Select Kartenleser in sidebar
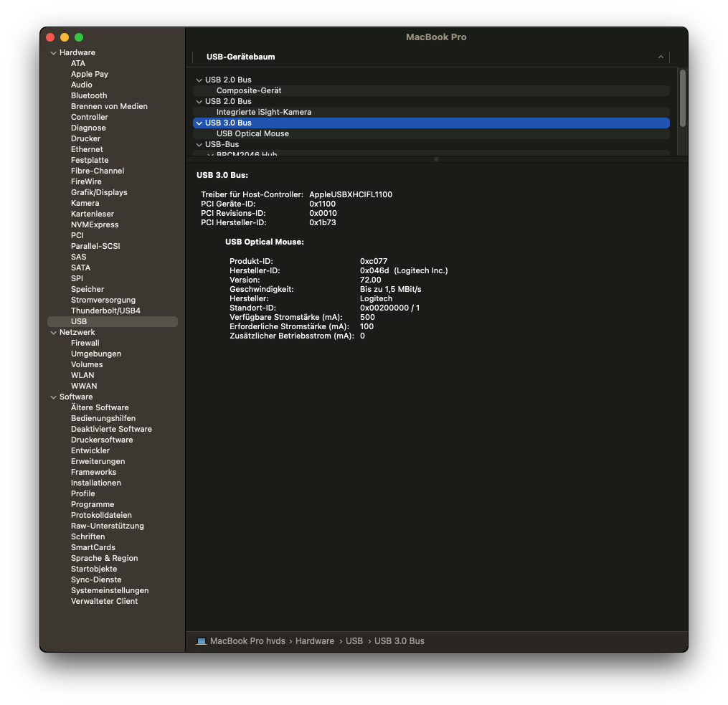The image size is (728, 705). [x=93, y=214]
